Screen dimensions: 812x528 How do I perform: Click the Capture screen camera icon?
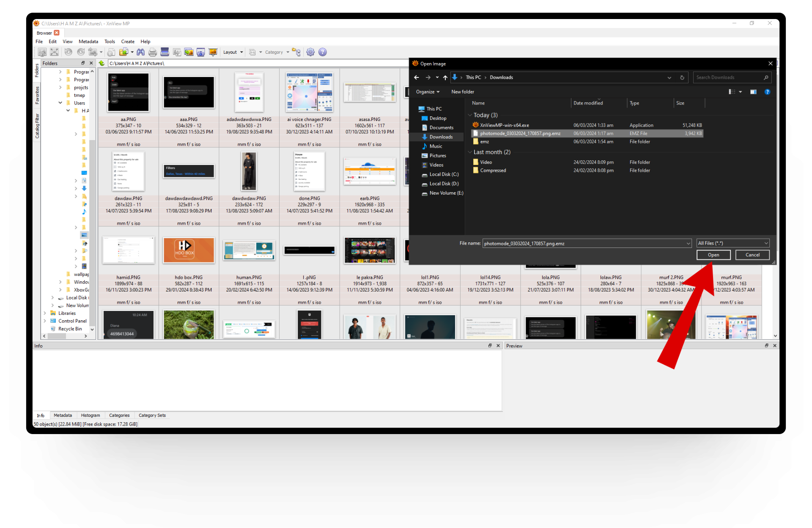coord(201,52)
